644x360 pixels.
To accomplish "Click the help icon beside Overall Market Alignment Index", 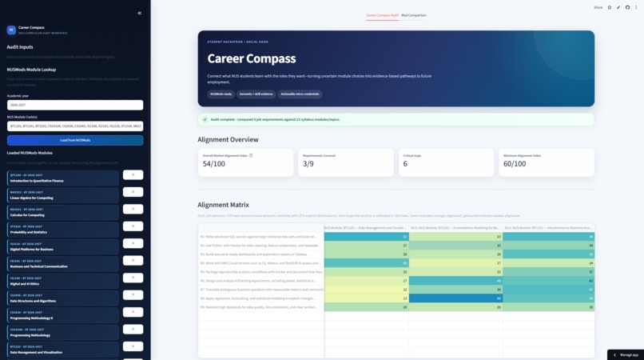I will tap(251, 155).
